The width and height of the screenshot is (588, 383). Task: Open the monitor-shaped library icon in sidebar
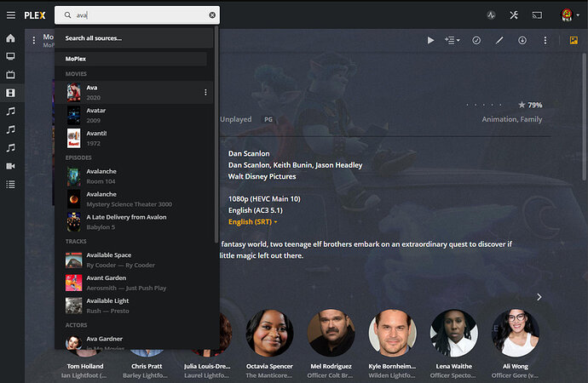click(x=10, y=56)
